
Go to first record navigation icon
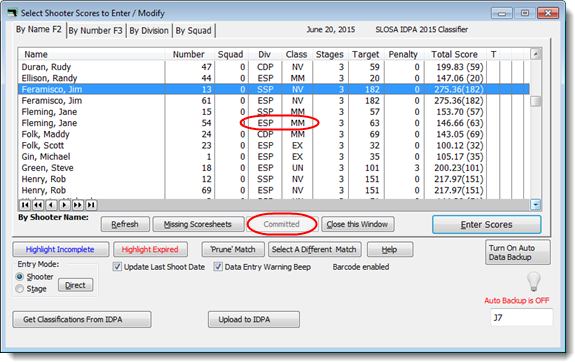click(x=25, y=205)
